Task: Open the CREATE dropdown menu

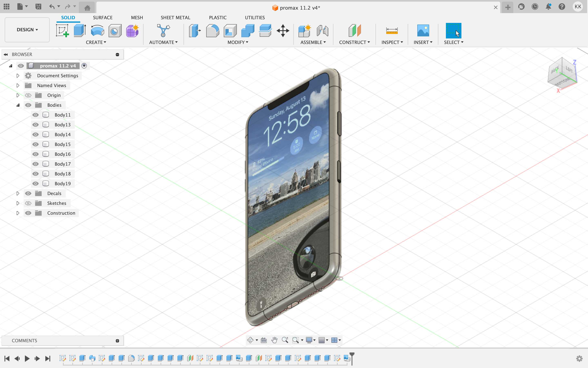Action: [96, 42]
